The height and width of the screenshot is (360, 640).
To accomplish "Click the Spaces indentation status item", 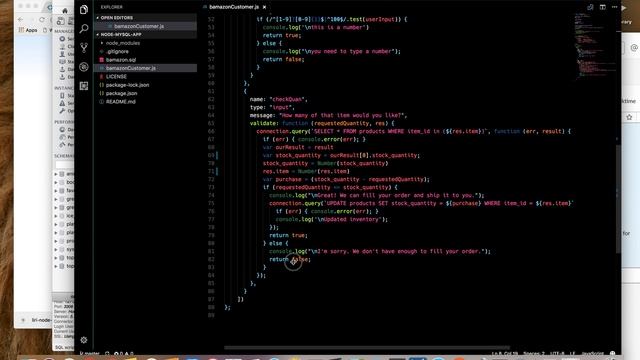I will [533, 353].
